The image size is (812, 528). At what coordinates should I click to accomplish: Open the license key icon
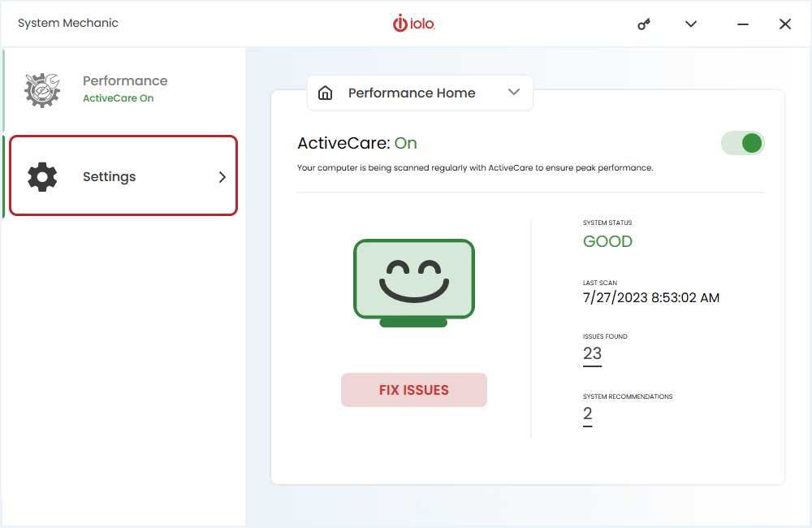644,24
